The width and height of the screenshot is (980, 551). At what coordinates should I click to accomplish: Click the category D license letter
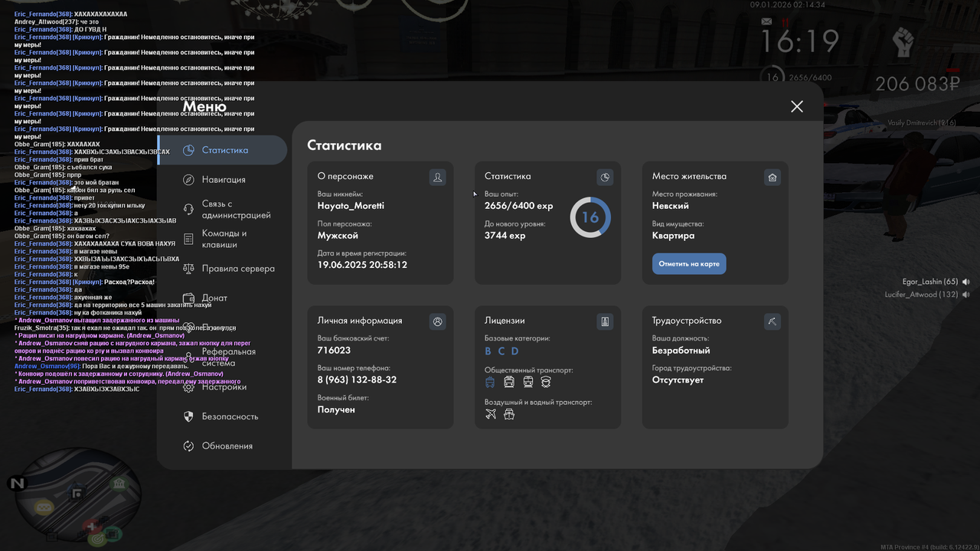515,351
